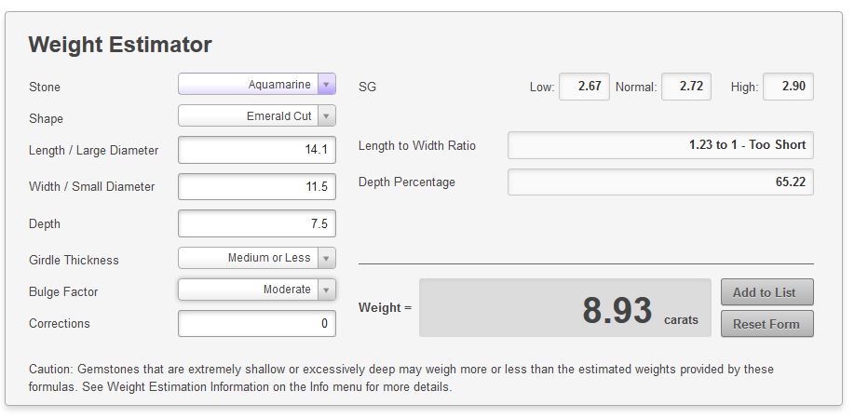Expand the Girdle Thickness dropdown arrow
868x418 pixels.
pos(327,258)
